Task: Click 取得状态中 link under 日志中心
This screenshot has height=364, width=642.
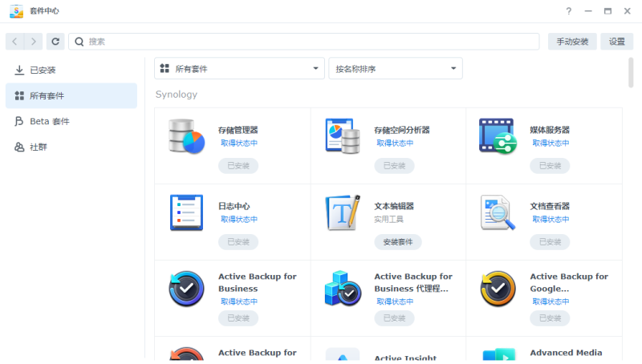Action: 239,219
